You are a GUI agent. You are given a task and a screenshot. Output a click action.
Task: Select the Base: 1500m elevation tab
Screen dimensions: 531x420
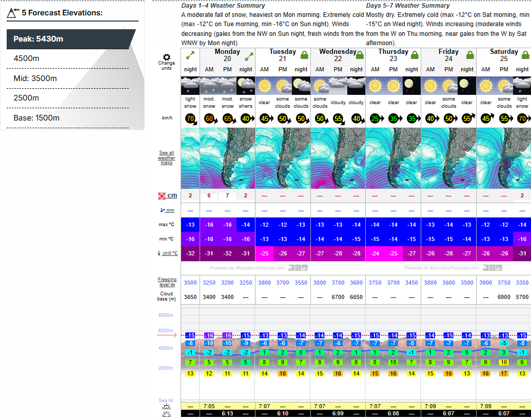[68, 118]
